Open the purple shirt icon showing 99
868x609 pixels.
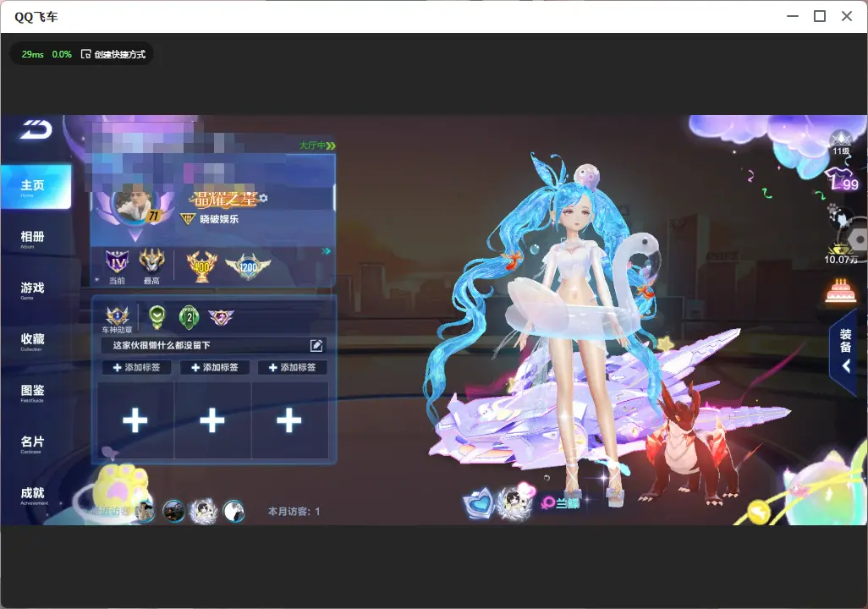click(x=841, y=178)
